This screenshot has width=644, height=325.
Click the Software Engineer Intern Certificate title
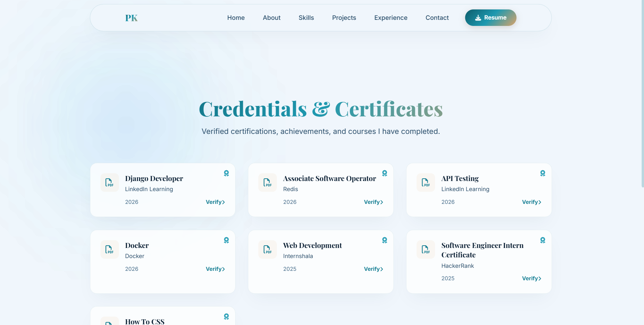482,250
